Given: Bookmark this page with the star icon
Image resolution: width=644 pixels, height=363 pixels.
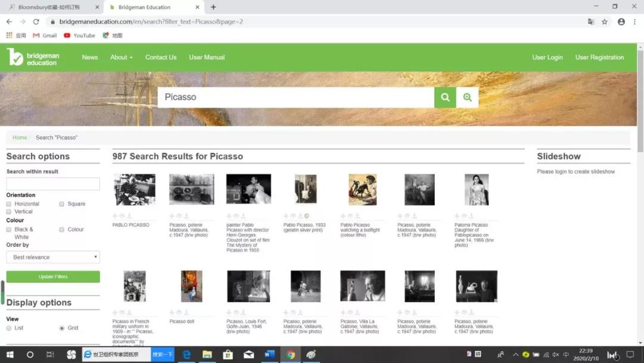Looking at the screenshot, I should [x=605, y=21].
